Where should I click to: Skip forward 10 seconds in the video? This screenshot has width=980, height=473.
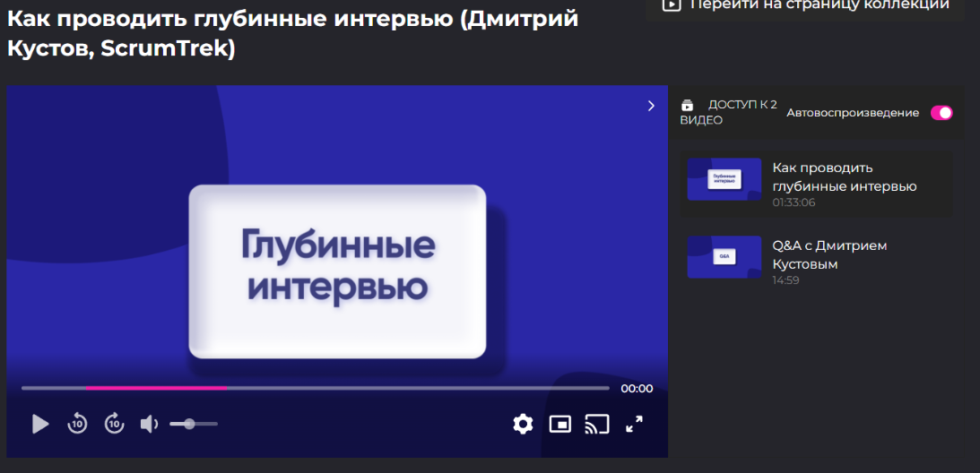pos(115,424)
